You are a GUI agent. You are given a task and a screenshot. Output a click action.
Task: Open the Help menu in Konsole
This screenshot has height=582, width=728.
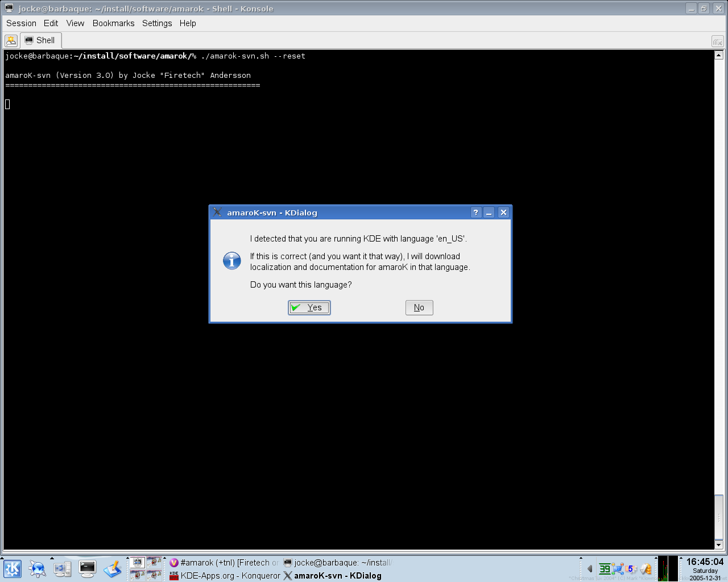click(x=188, y=23)
